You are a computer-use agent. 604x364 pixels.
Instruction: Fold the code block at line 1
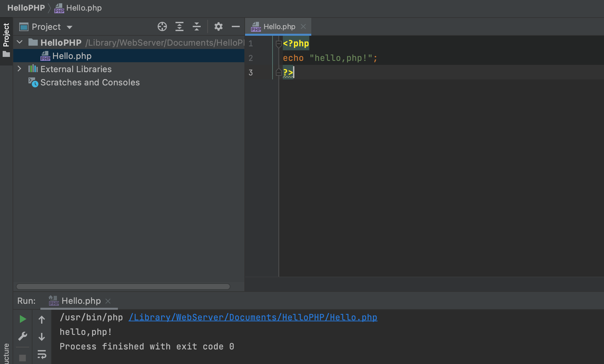[x=278, y=44]
